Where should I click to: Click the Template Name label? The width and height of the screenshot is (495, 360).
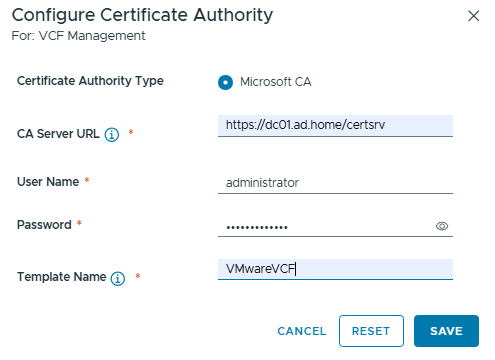click(x=61, y=277)
